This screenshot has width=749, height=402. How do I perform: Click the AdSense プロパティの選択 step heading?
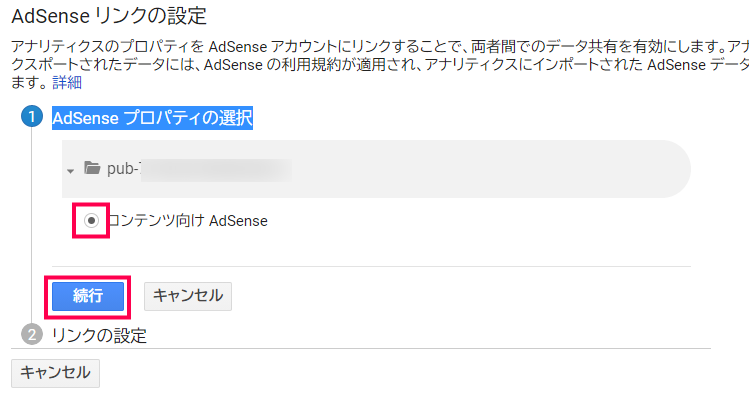pyautogui.click(x=152, y=118)
